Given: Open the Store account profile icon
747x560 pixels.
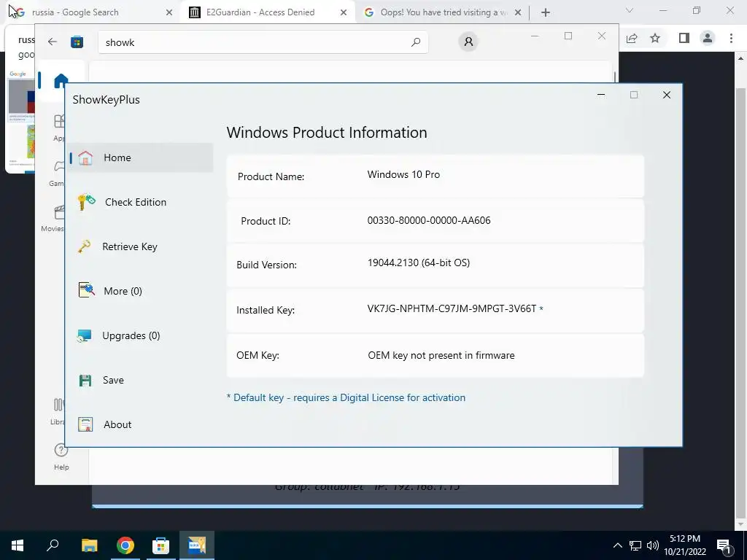Looking at the screenshot, I should point(468,42).
